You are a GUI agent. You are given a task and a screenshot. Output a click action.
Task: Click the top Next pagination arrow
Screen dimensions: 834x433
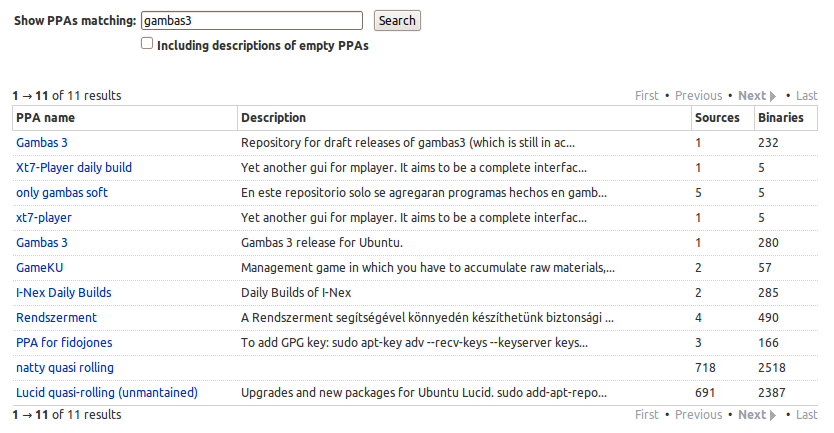click(757, 96)
